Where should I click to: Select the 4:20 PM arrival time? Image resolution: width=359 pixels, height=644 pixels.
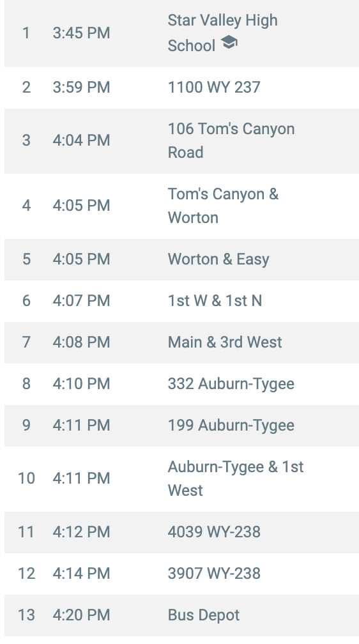[x=81, y=615]
